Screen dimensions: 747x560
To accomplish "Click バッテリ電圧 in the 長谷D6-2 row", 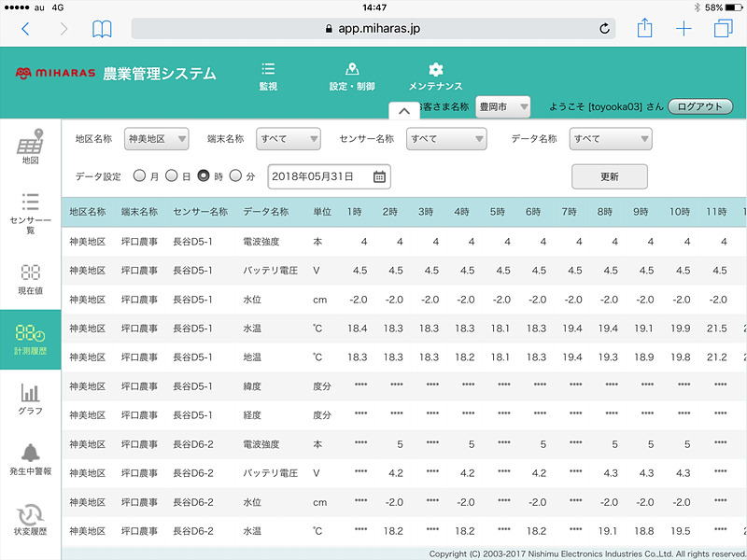I will coord(270,473).
